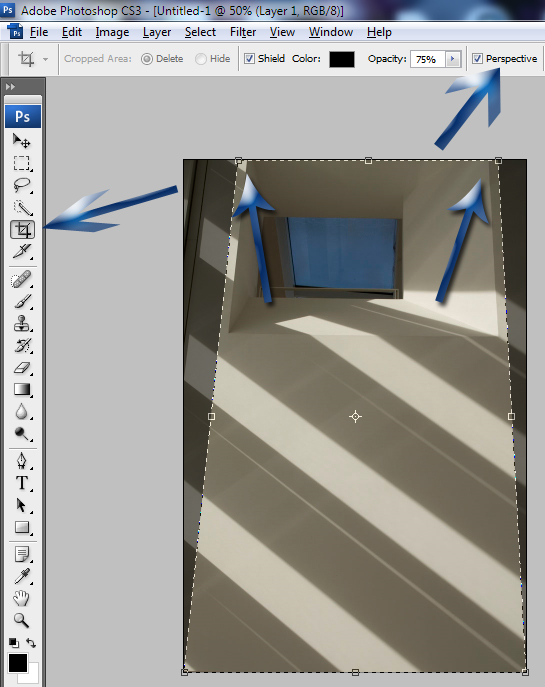545x687 pixels.
Task: Select the Hand tool
Action: coord(21,598)
